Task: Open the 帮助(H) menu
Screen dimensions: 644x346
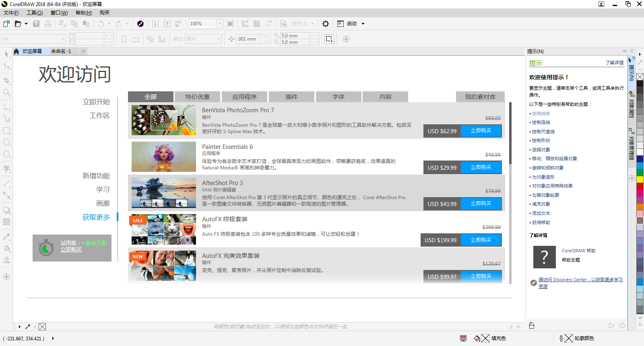Action: [84, 13]
